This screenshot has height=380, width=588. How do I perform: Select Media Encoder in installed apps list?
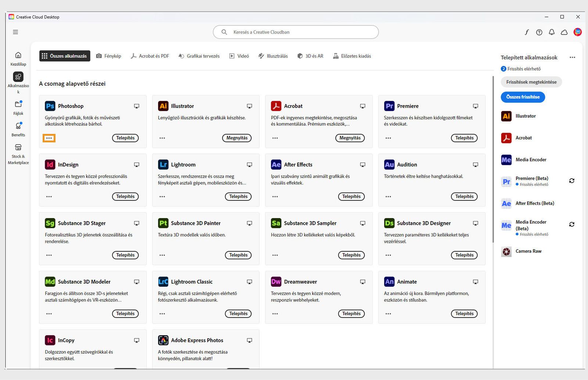point(531,160)
